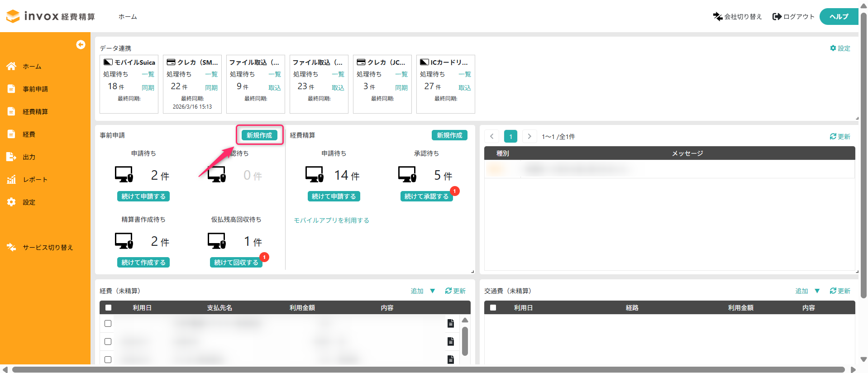Click the 設定 gear icon in sidebar

coord(11,202)
